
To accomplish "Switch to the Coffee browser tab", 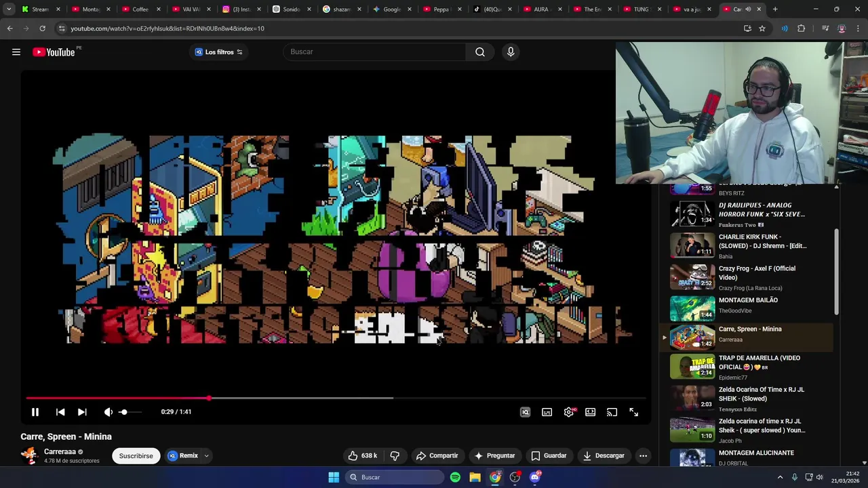I will [140, 9].
